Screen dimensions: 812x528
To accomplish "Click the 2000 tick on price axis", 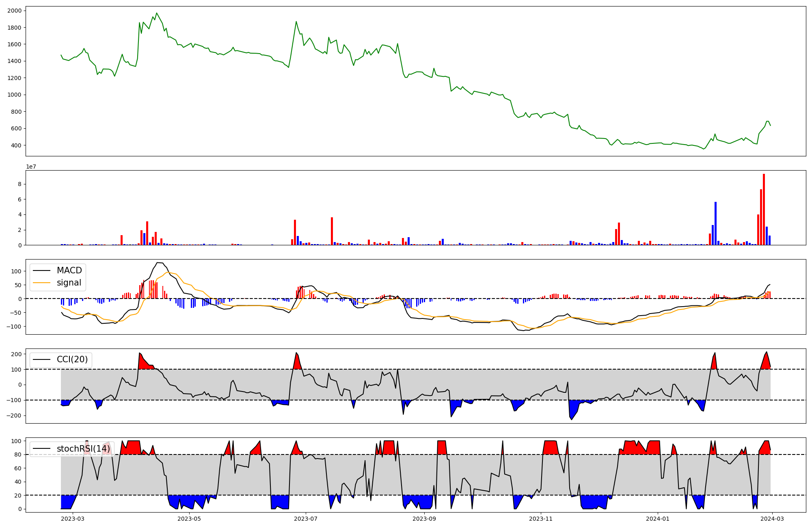I will (x=15, y=11).
